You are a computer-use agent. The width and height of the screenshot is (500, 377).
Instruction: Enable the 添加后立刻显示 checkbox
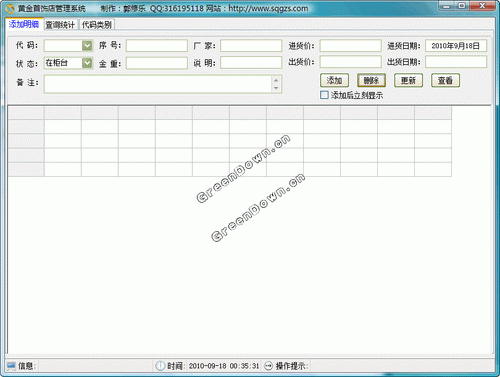(324, 95)
